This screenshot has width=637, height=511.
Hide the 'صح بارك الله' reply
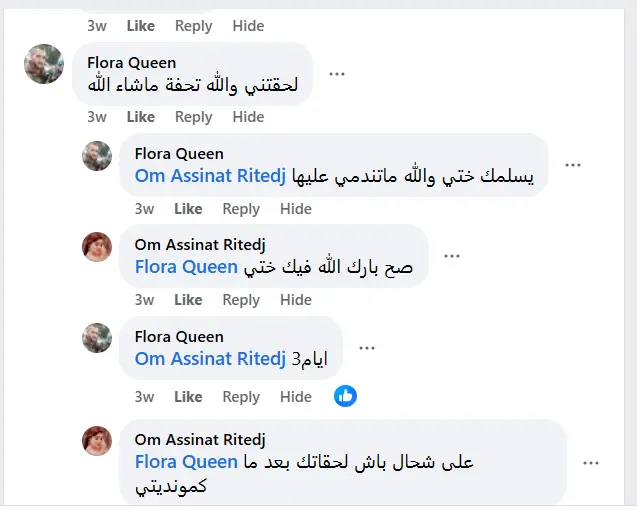[296, 300]
